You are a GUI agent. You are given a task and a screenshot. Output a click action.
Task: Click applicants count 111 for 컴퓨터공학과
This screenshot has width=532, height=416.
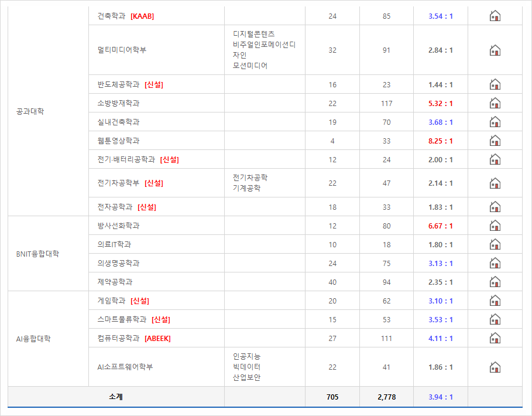click(x=386, y=339)
